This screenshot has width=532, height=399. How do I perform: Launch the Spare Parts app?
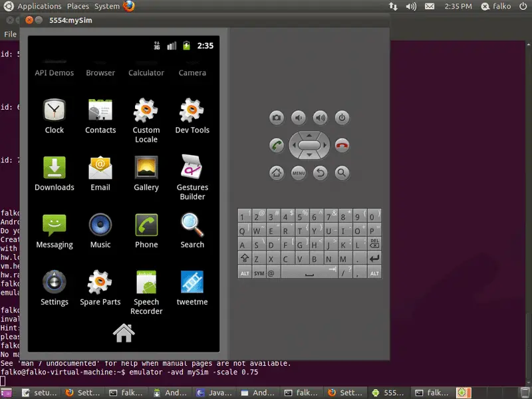click(100, 288)
